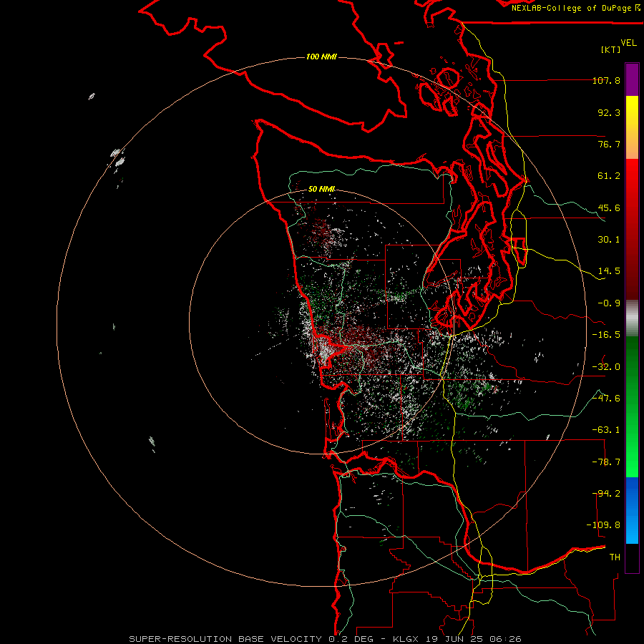Click the 107.8 value on velocity scale
Screen dimensions: 644x644
point(606,80)
